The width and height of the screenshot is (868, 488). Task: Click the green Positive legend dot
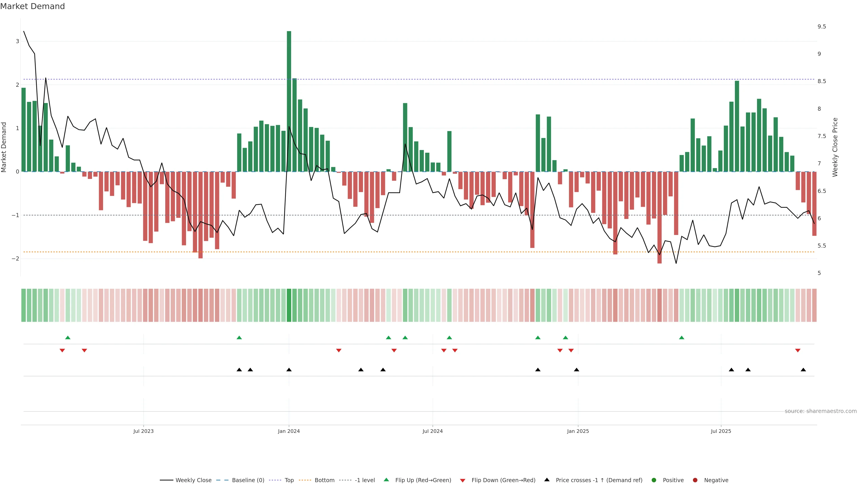(654, 480)
